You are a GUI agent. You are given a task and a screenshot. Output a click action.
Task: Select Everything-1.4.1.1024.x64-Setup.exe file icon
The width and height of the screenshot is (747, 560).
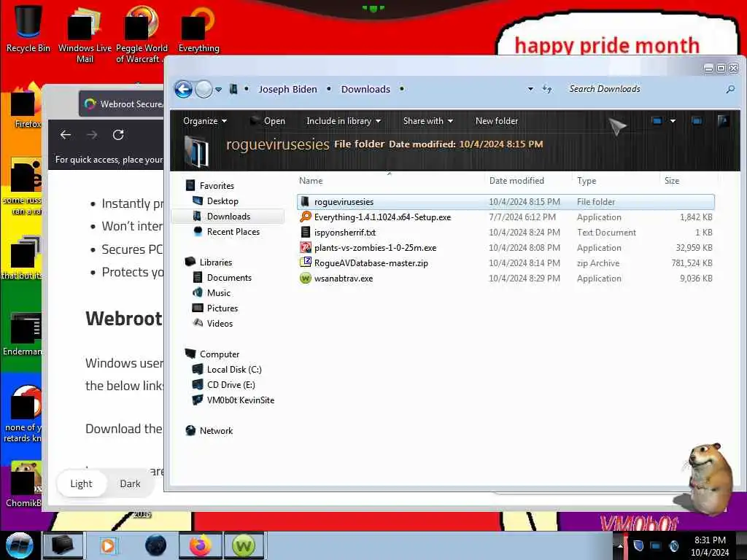coord(306,217)
